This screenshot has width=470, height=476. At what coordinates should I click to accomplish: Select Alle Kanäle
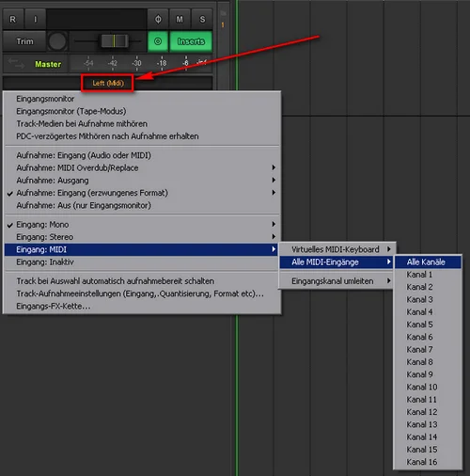pos(428,262)
